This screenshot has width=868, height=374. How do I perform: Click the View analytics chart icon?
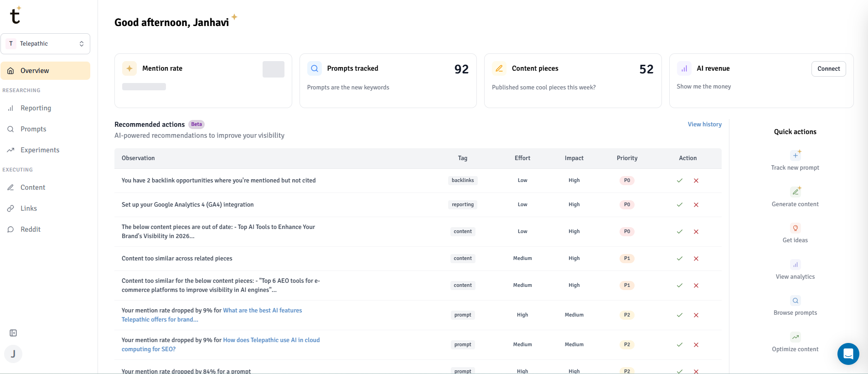pos(795,265)
